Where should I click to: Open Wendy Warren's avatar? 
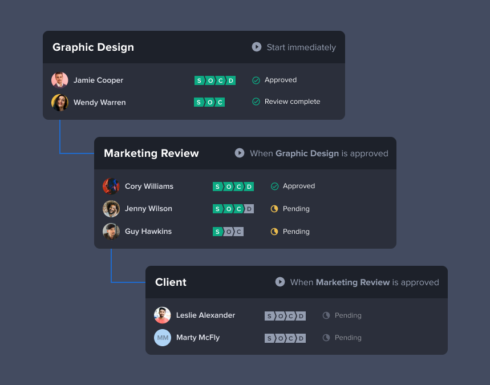pyautogui.click(x=60, y=102)
